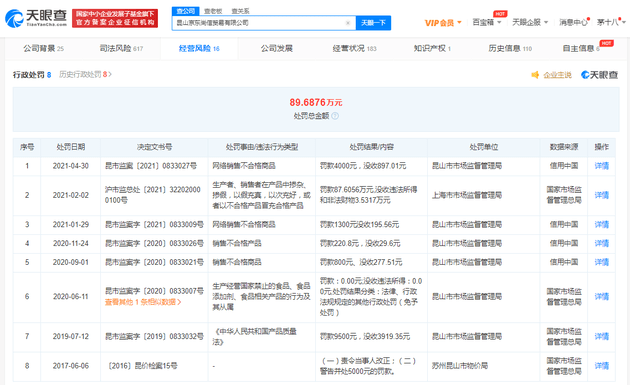This screenshot has width=630, height=385.
Task: Clear the search box with the X icon
Action: click(348, 23)
